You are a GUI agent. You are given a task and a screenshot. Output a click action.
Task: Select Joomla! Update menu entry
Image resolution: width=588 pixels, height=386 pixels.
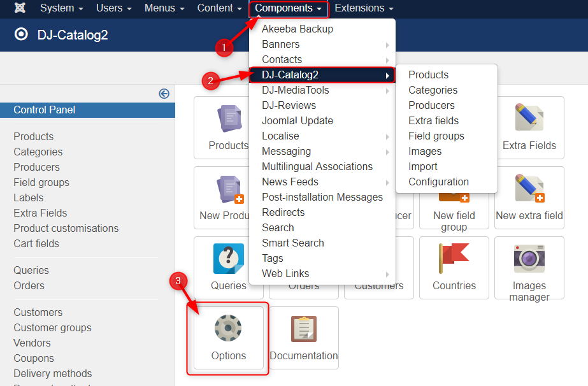click(322, 121)
